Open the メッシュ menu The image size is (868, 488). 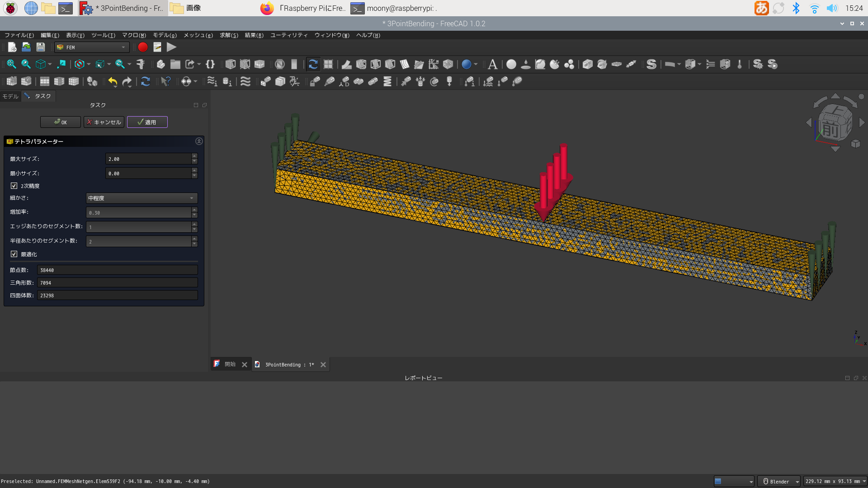[x=198, y=35]
